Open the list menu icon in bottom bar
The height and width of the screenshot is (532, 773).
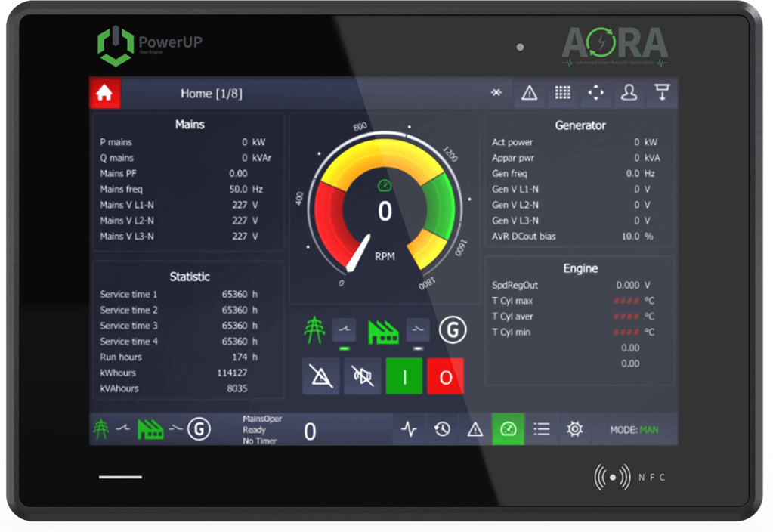(x=542, y=429)
